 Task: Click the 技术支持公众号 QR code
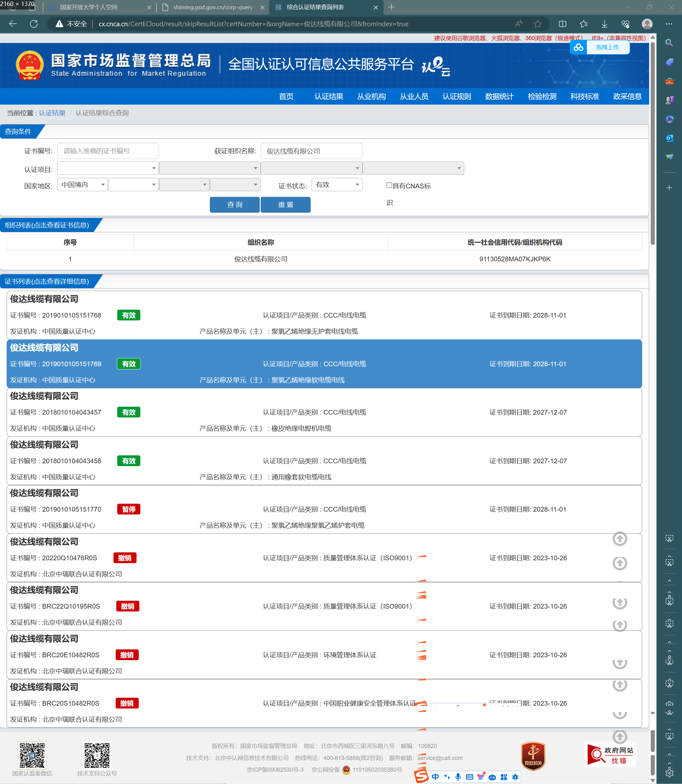(97, 756)
